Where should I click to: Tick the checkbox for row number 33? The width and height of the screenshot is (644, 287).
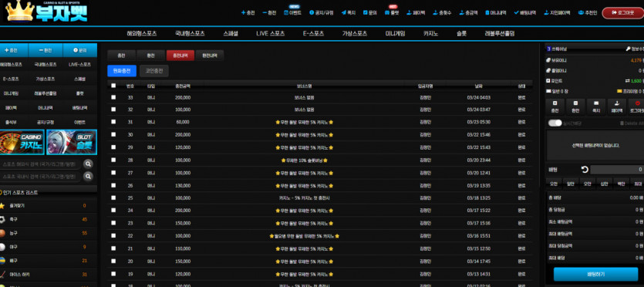point(114,97)
